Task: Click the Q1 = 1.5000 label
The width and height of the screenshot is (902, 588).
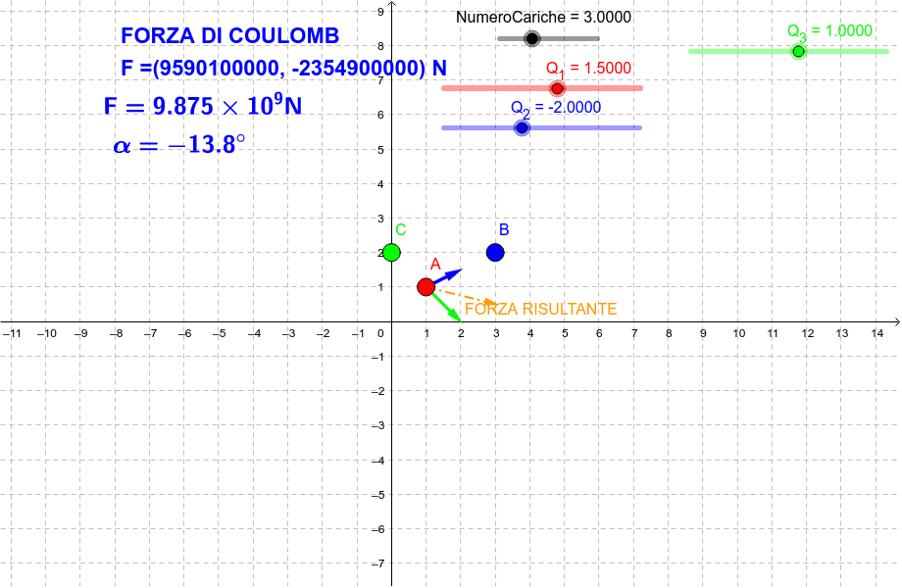Action: coord(588,69)
